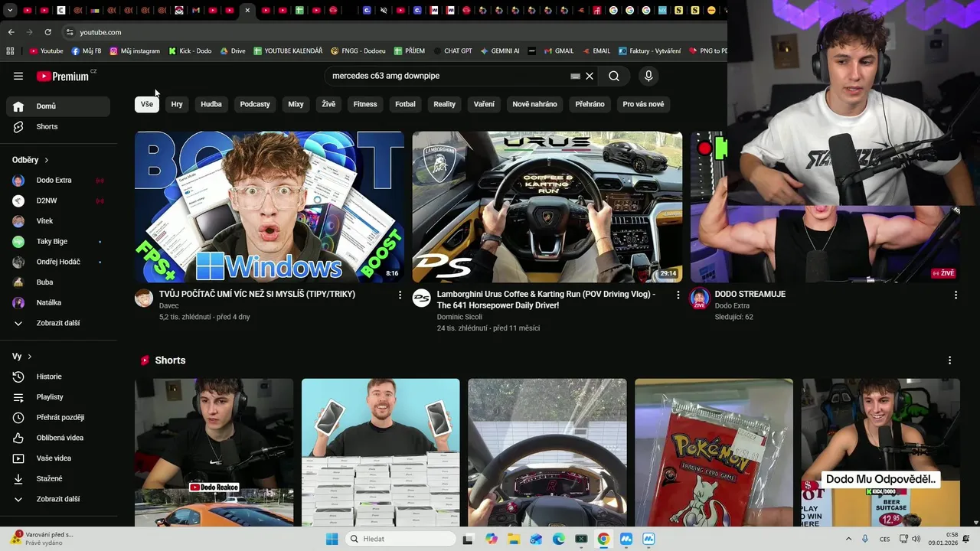This screenshot has height=551, width=980.
Task: Select the Pro vás nové chip
Action: click(x=643, y=104)
